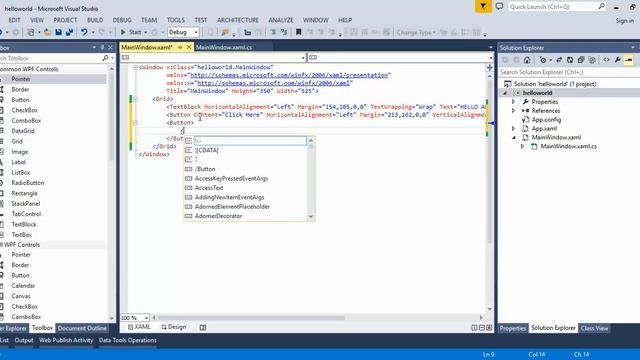The height and width of the screenshot is (360, 640).
Task: Expand the App.xaml node arrow
Action: [x=513, y=129]
